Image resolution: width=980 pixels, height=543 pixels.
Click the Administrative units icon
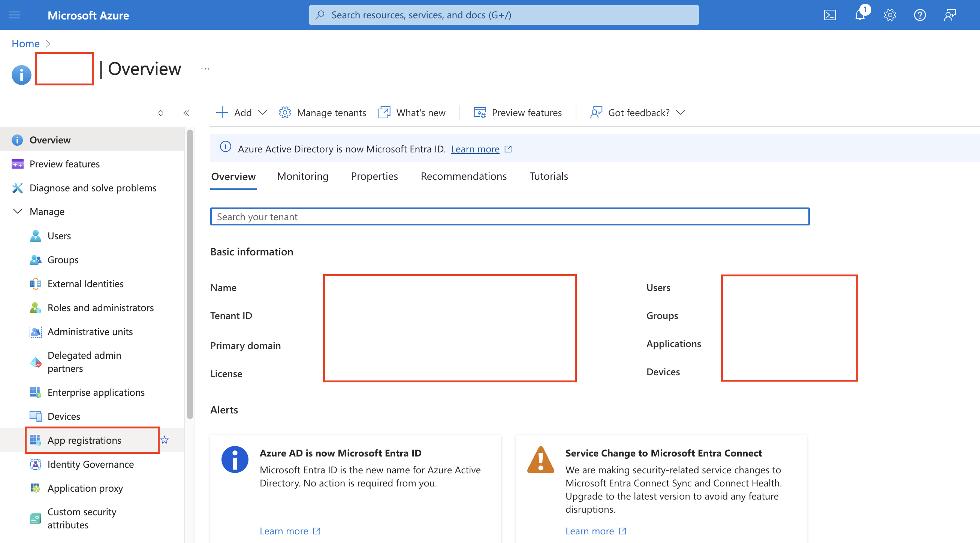pos(35,332)
